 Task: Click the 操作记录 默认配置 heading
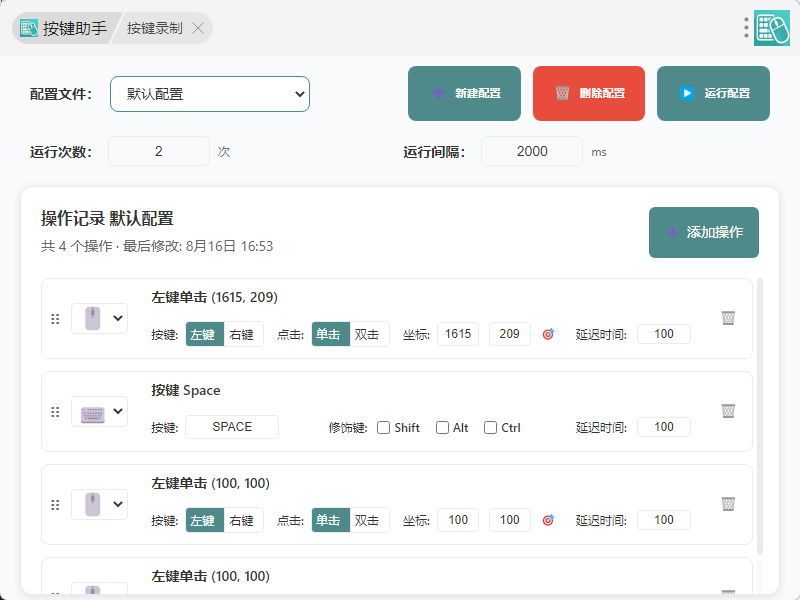click(107, 218)
